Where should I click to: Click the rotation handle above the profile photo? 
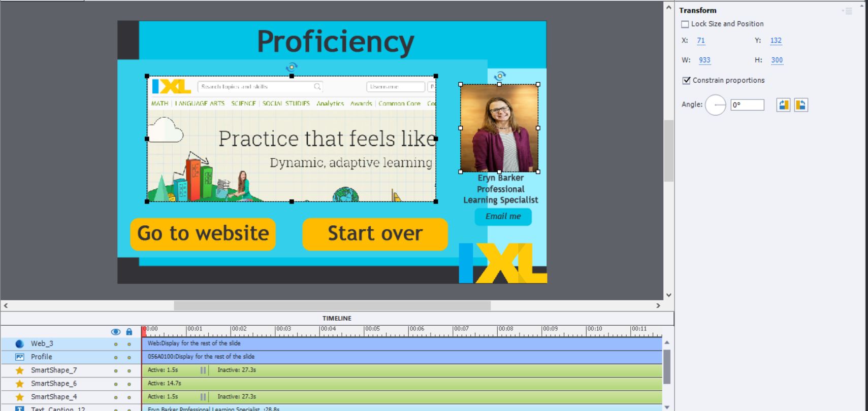tap(500, 76)
